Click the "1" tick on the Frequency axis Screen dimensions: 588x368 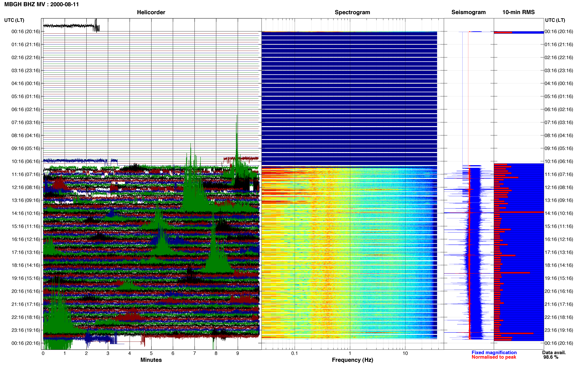click(x=350, y=353)
